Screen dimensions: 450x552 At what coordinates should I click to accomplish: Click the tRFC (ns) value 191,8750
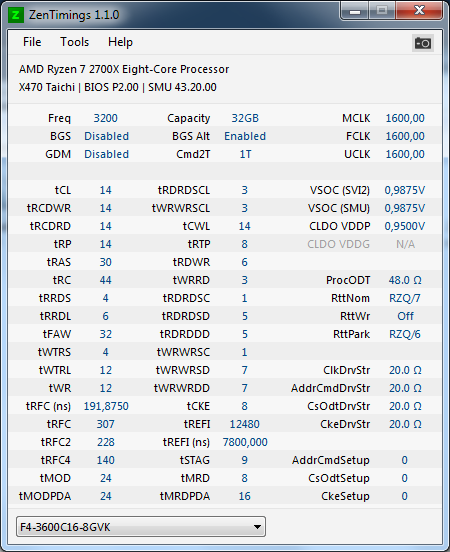(106, 406)
